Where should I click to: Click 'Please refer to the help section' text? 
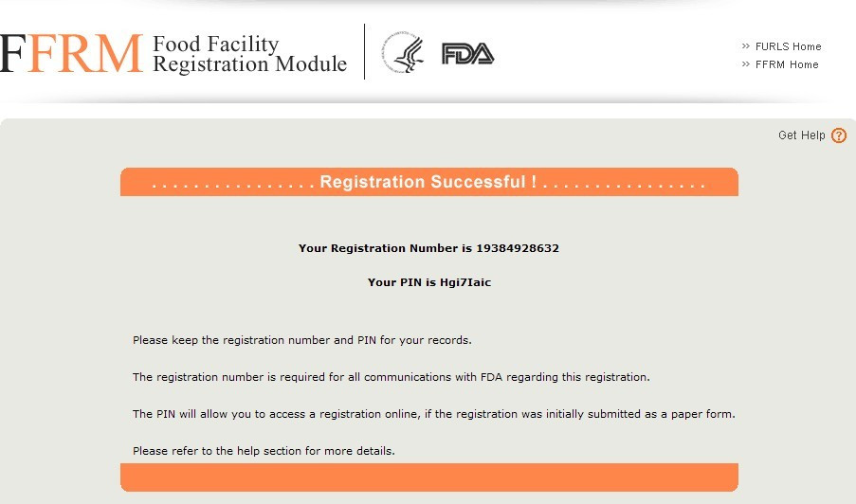[x=264, y=451]
